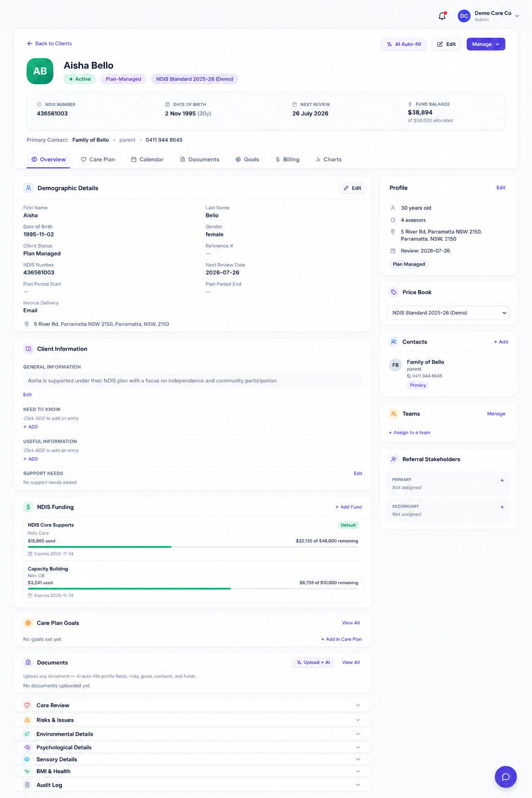Click the NDIS Funding dollar icon
This screenshot has width=532, height=798.
pyautogui.click(x=28, y=507)
